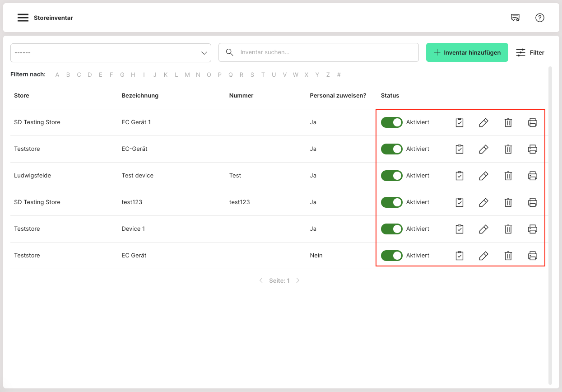Open the help question mark icon
The width and height of the screenshot is (562, 392).
539,18
